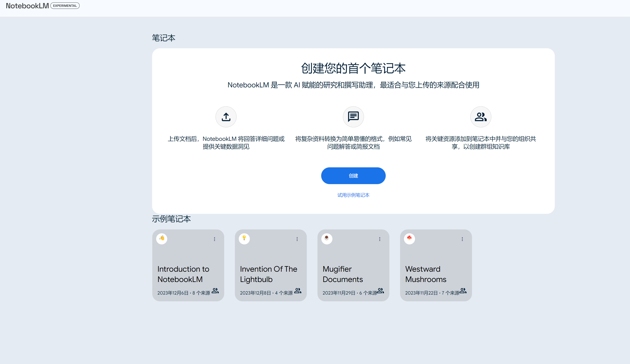Viewport: 630px width, 364px height.
Task: Click the group sharing people icon
Action: (x=480, y=117)
